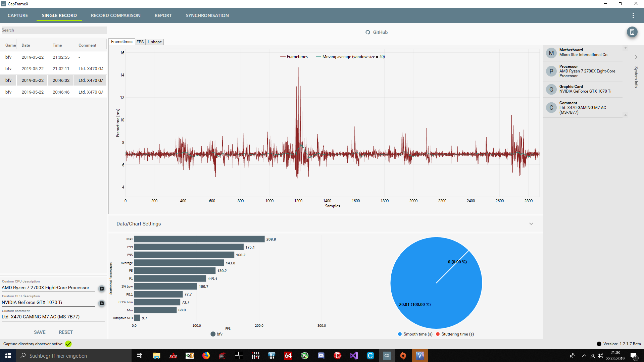This screenshot has width=644, height=362.
Task: Sort records by Game column
Action: (10, 45)
